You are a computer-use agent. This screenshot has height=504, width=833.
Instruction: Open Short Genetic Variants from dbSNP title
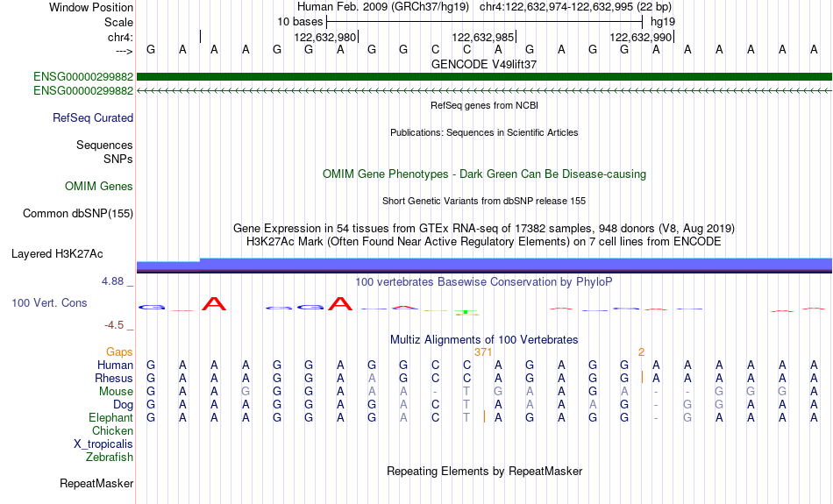(x=484, y=201)
